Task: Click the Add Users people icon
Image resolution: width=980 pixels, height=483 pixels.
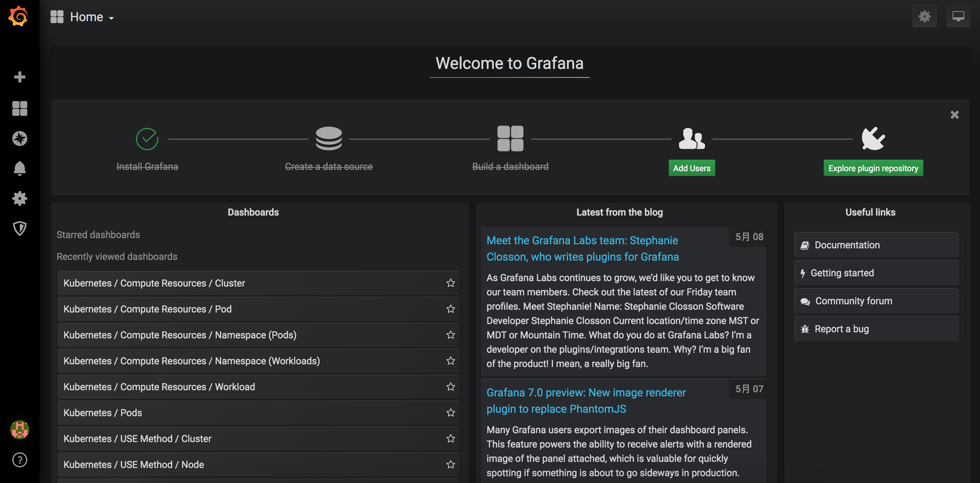Action: (692, 138)
